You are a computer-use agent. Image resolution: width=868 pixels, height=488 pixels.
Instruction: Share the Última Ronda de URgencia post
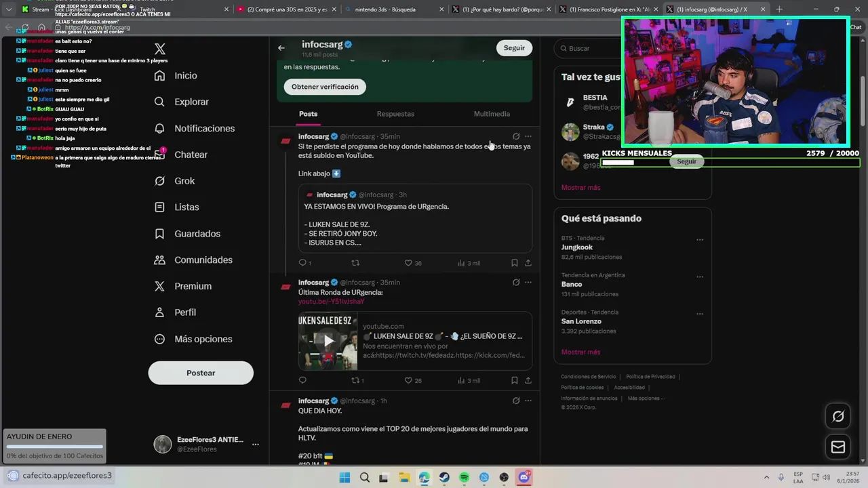pos(528,380)
